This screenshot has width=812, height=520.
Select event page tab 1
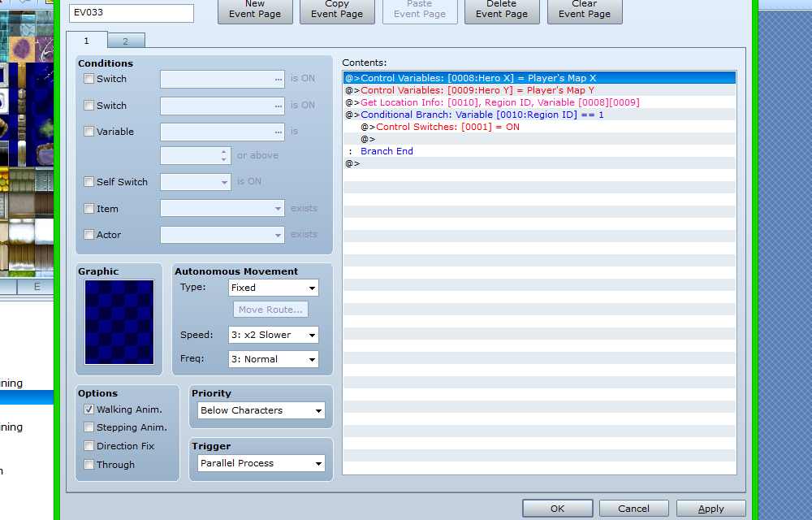coord(86,41)
